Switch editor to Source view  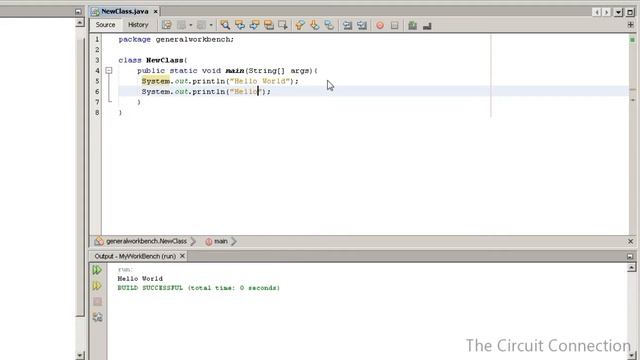click(x=105, y=24)
